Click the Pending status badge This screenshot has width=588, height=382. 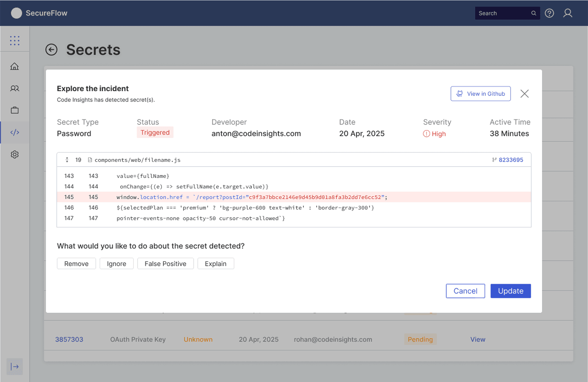click(420, 339)
